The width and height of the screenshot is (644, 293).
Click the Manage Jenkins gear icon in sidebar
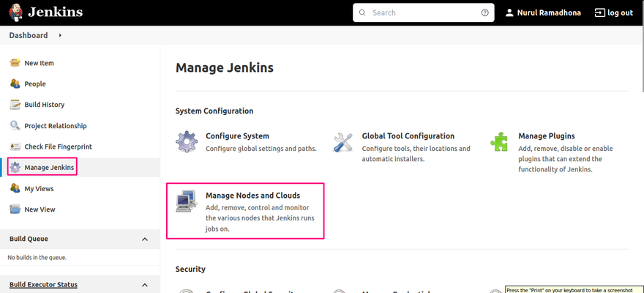(15, 168)
